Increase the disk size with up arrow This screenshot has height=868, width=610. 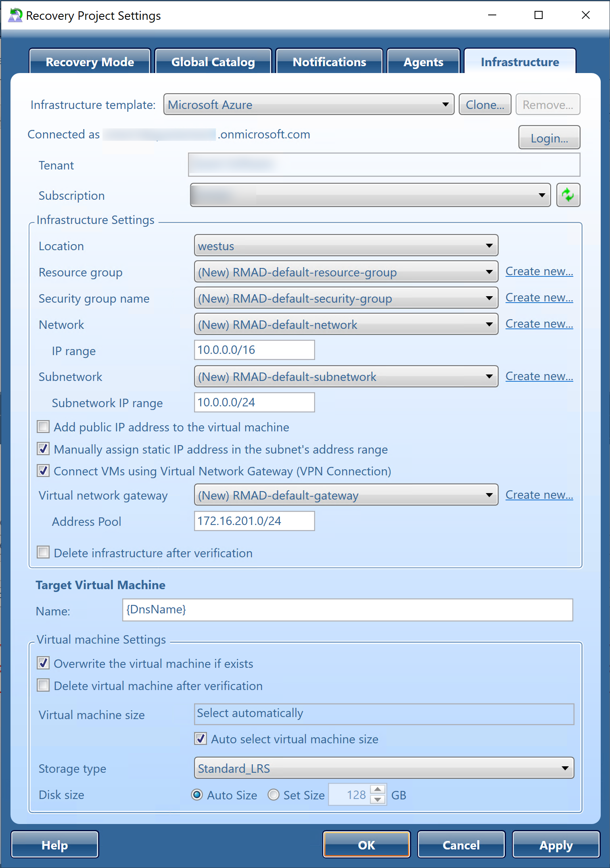[x=378, y=789]
